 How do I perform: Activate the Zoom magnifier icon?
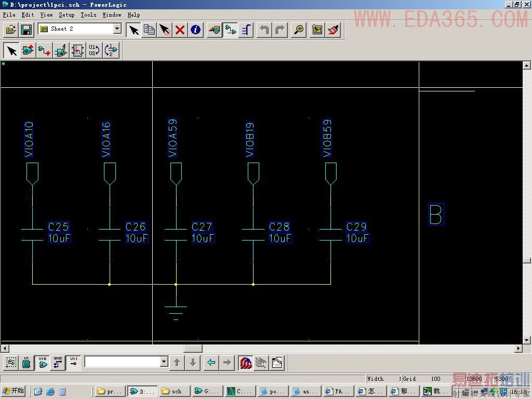299,30
